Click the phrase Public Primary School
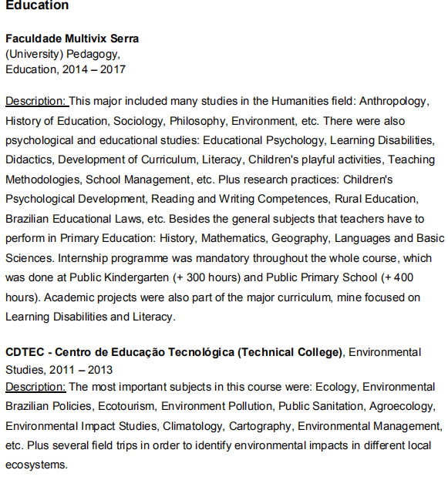Screen dimensions: 448x480 322,277
